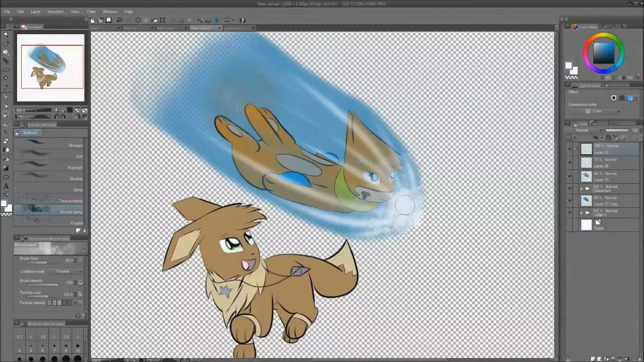
Task: Open the Edit menu
Action: (x=21, y=12)
